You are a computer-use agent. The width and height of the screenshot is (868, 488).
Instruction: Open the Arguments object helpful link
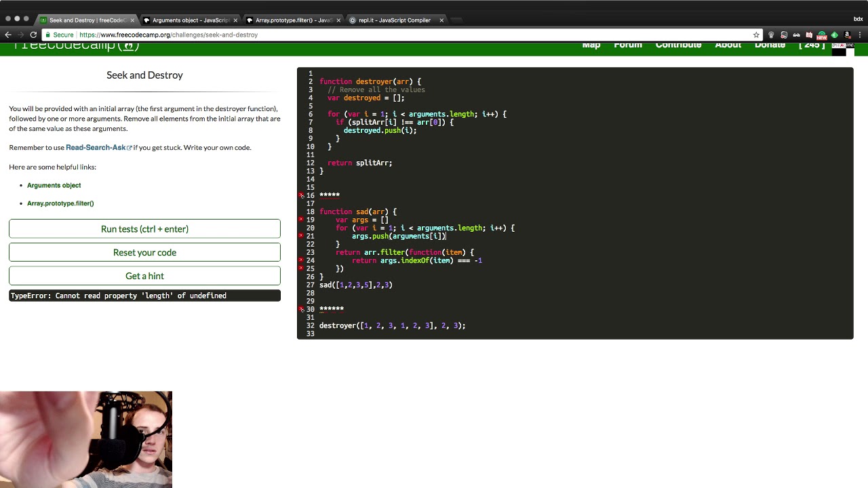54,185
